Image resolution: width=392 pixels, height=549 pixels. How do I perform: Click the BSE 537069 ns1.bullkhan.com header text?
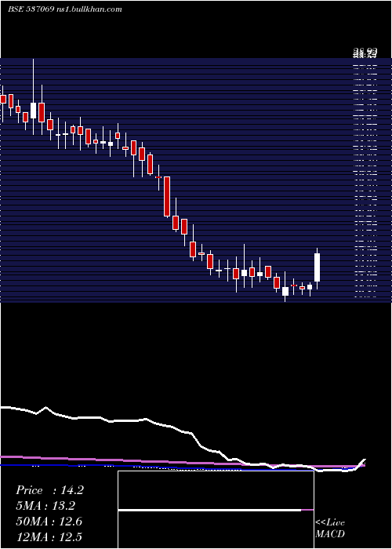click(65, 9)
